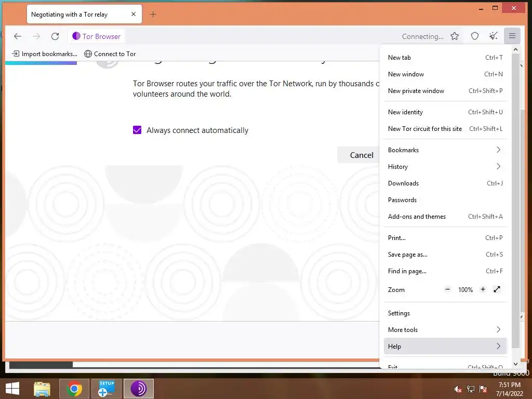
Task: Click the New Identity broom icon
Action: pyautogui.click(x=494, y=36)
